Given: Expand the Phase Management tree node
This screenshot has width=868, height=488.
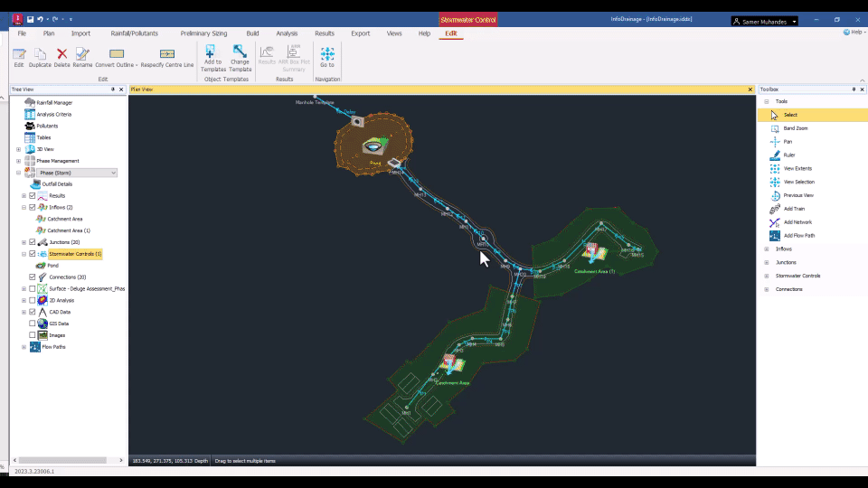Looking at the screenshot, I should click(x=18, y=161).
